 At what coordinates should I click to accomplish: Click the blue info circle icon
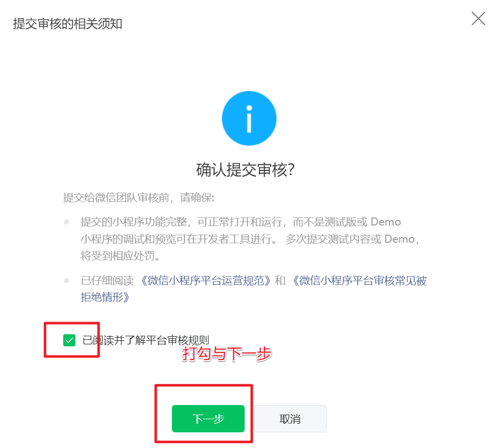(x=249, y=118)
